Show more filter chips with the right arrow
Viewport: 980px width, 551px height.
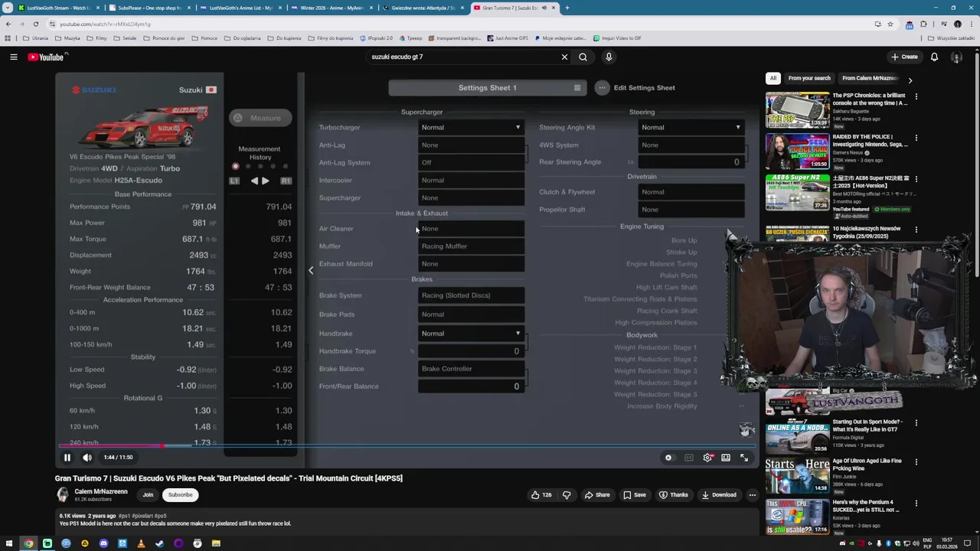point(910,80)
